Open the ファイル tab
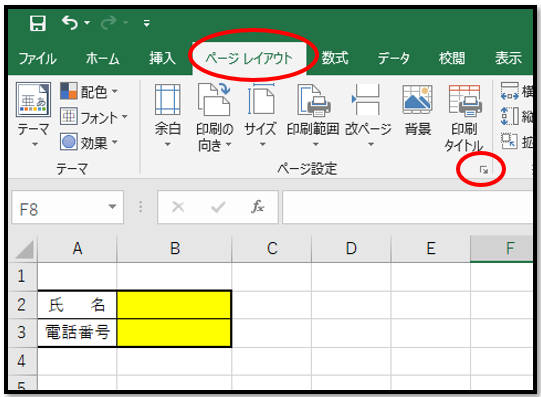Viewport: 541px width, 397px height. (38, 58)
